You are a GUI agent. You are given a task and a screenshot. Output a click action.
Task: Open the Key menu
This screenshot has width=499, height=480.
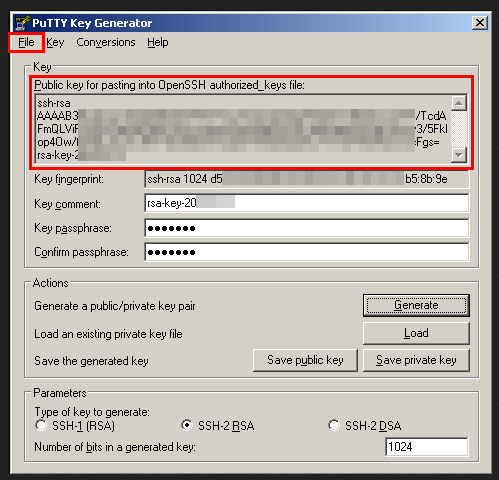tap(55, 42)
